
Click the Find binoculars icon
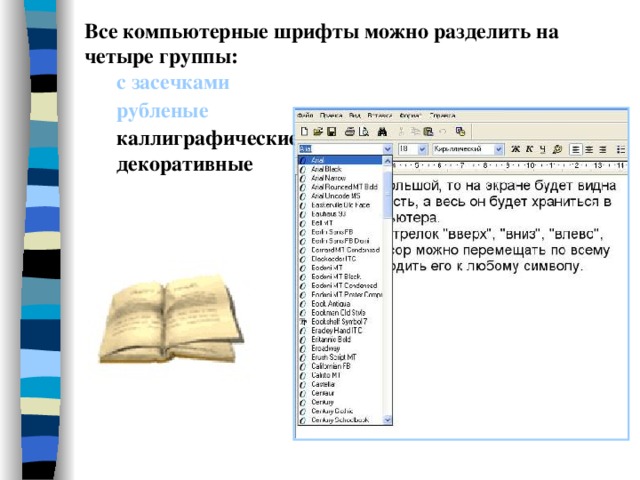(382, 131)
